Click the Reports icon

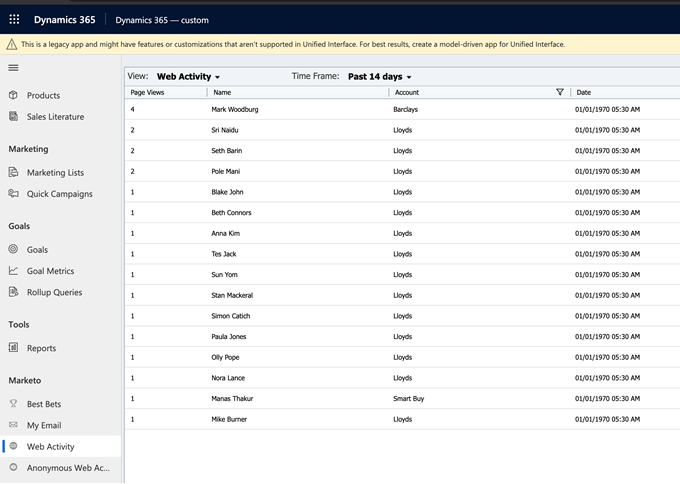[13, 347]
